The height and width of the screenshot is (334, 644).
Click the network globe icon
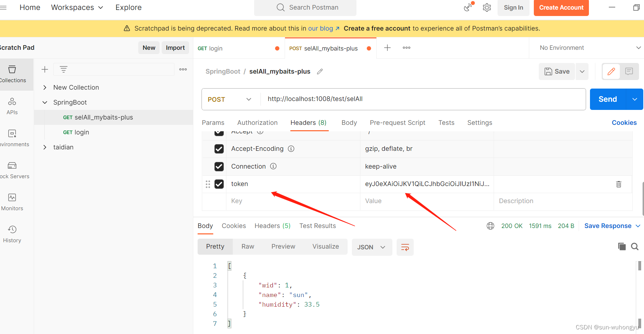[490, 226]
